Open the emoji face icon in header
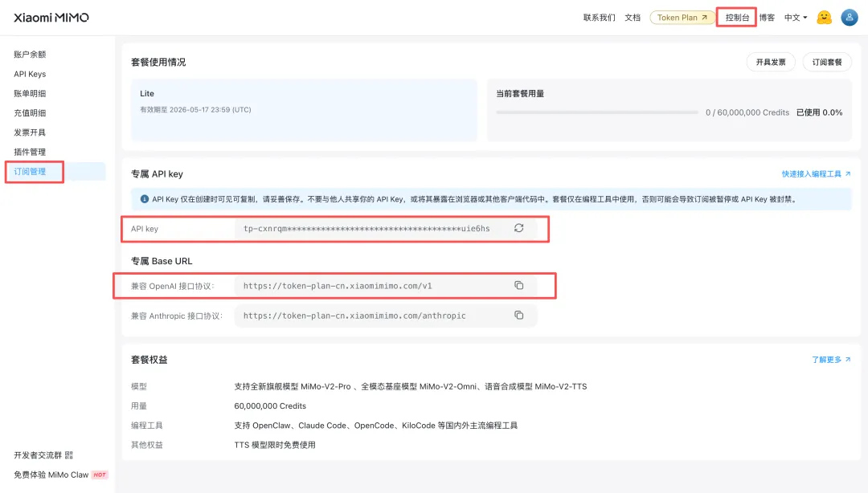This screenshot has height=493, width=868. coord(825,17)
